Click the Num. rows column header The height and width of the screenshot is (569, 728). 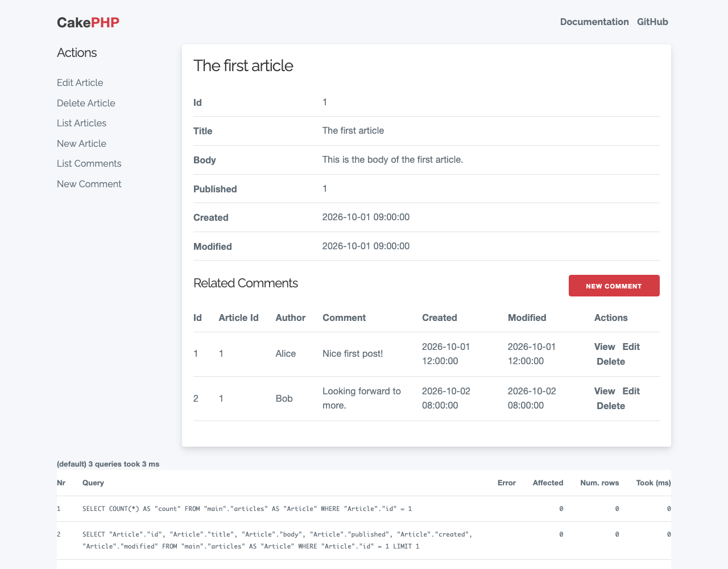click(x=599, y=483)
